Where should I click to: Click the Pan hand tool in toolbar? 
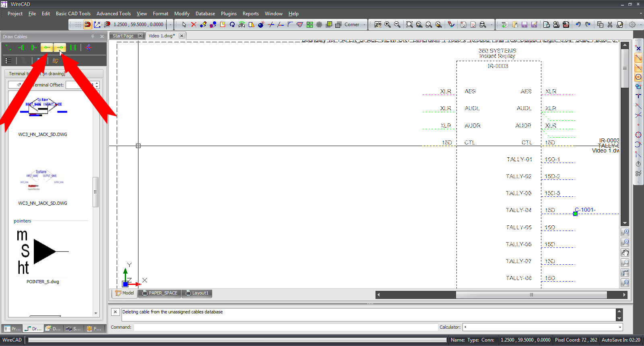378,25
